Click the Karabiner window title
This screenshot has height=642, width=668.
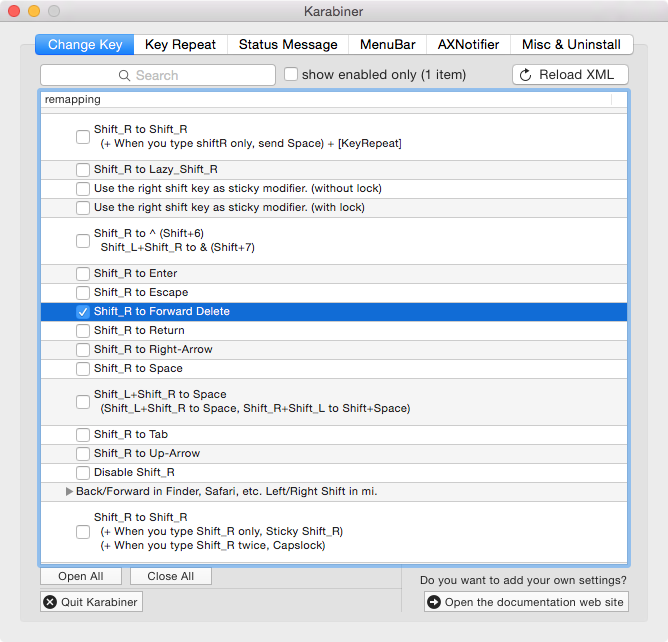pyautogui.click(x=334, y=12)
